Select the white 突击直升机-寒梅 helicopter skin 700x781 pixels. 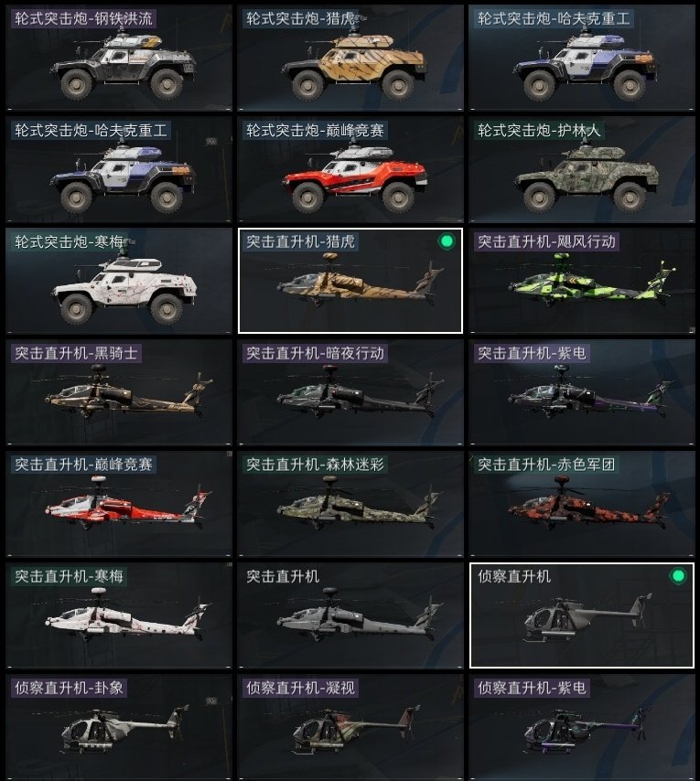[x=119, y=615]
